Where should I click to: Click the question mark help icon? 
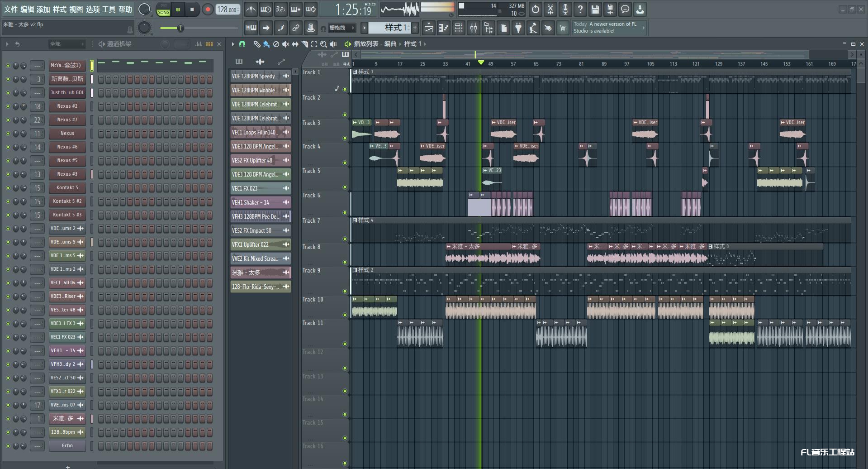click(x=580, y=9)
